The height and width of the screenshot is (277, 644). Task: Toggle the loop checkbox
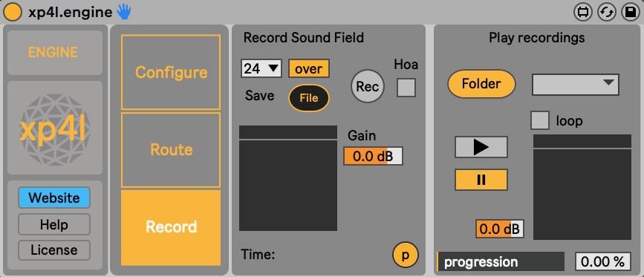pos(540,120)
